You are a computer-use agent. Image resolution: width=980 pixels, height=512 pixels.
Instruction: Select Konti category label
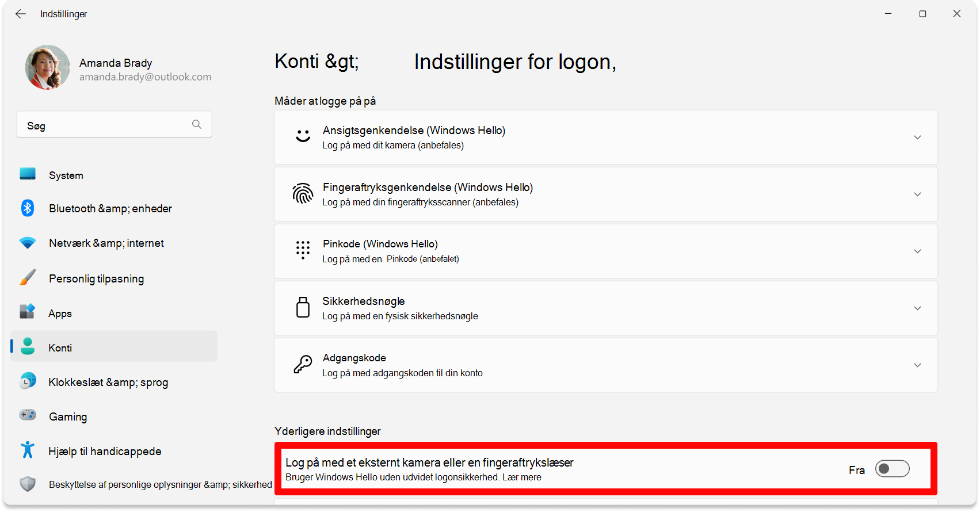coord(60,348)
